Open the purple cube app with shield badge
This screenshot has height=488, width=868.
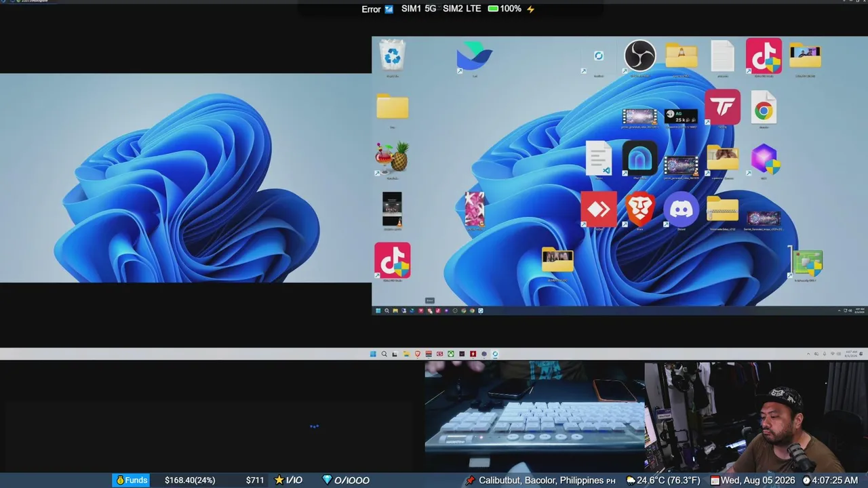coord(764,159)
